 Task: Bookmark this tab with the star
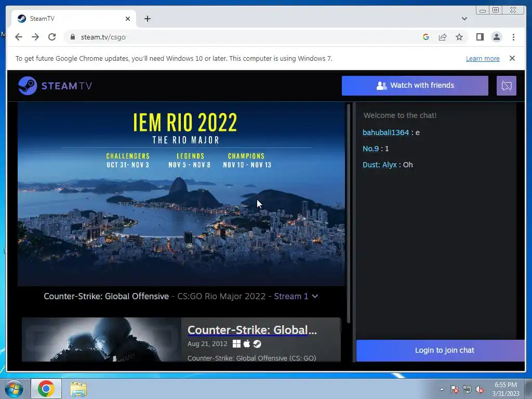click(459, 37)
